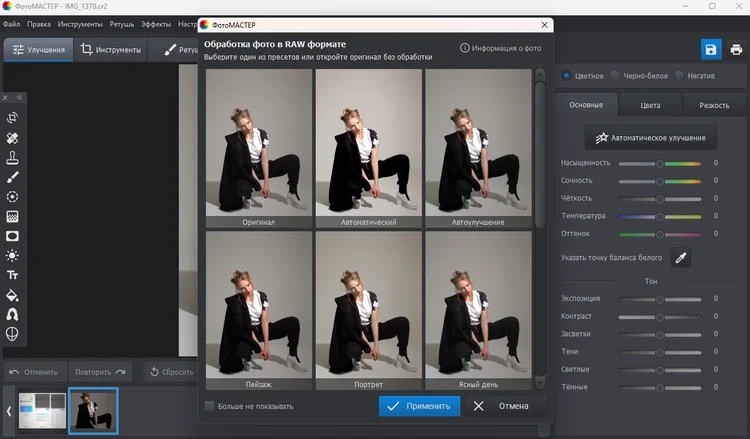The image size is (750, 439).
Task: Switch to the 'Цвета' tab
Action: pyautogui.click(x=650, y=105)
